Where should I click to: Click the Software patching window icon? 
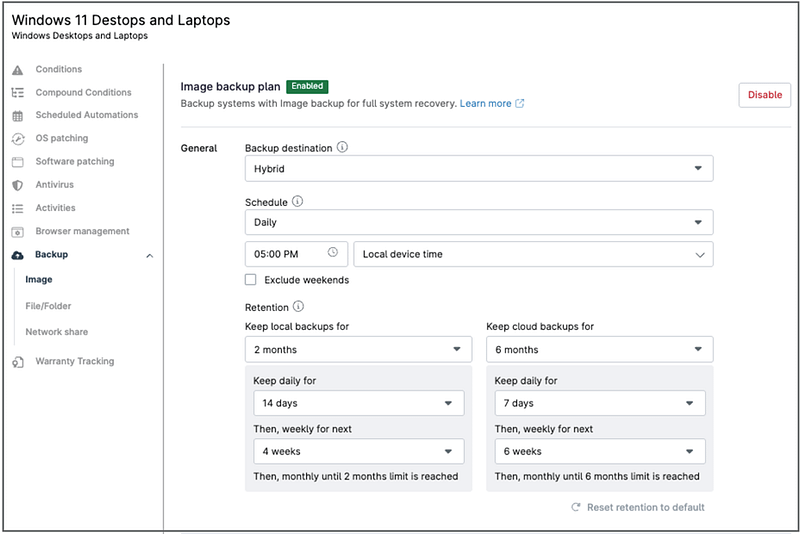coord(17,162)
